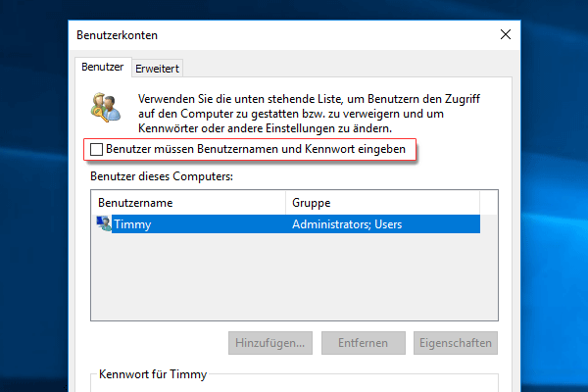Click the user accounts icon beside the description
The width and height of the screenshot is (588, 392).
[105, 108]
